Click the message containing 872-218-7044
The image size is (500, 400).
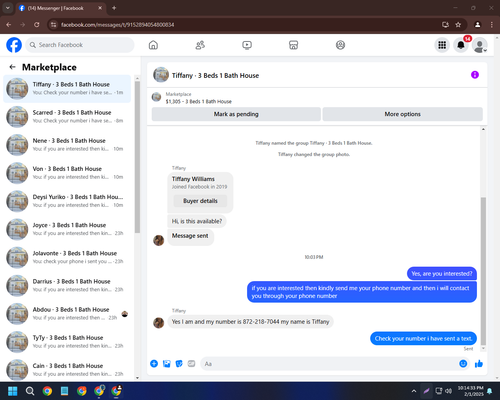click(x=250, y=322)
